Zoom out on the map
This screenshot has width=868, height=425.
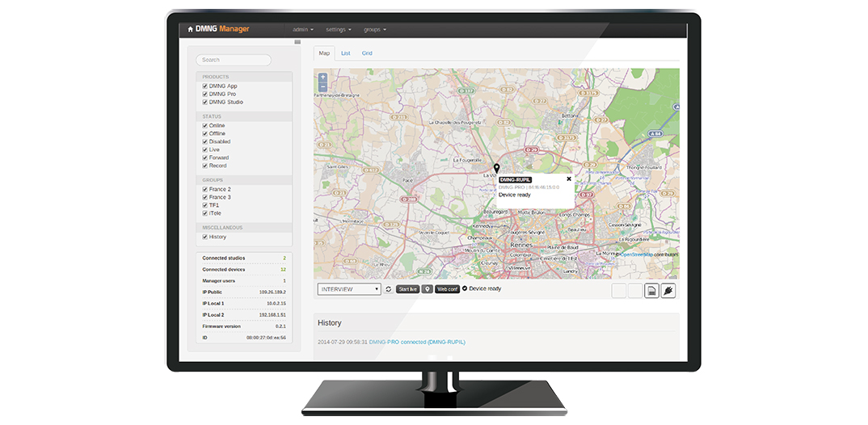click(x=322, y=86)
